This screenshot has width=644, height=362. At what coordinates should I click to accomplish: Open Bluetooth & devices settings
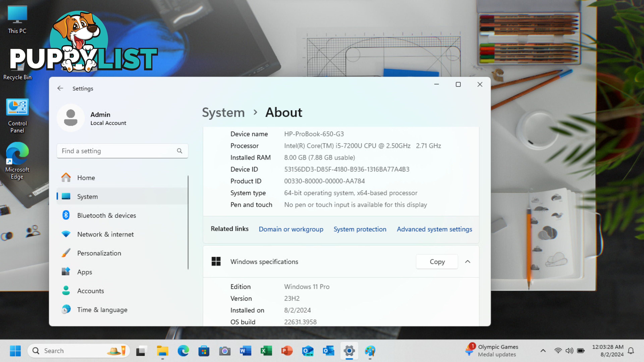[x=122, y=215]
